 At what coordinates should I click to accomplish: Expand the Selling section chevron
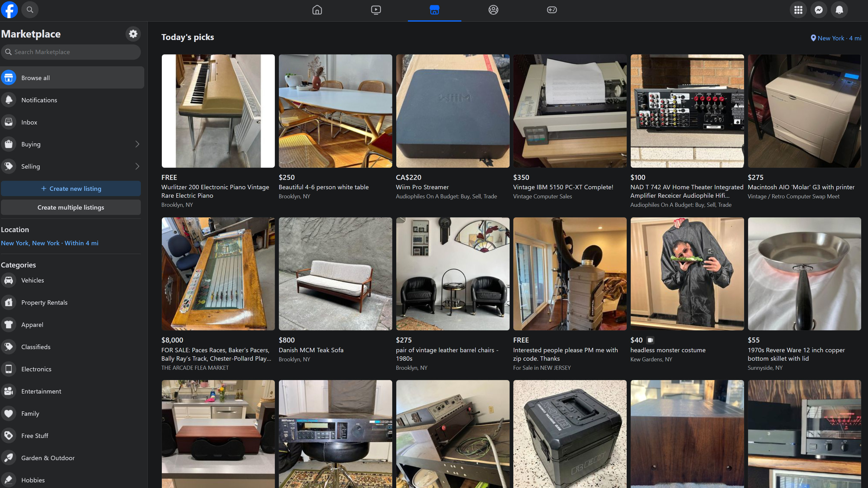click(137, 166)
